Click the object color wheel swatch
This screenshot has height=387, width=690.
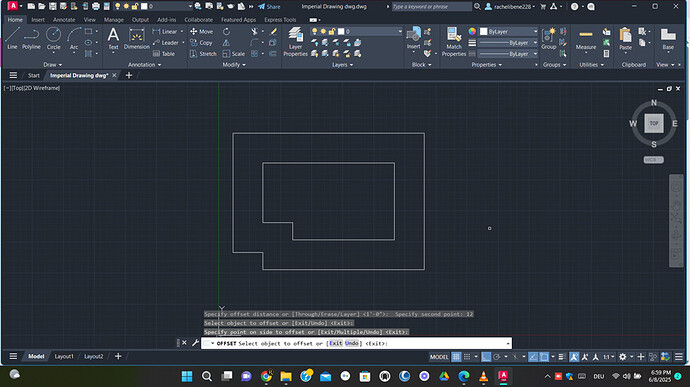coord(472,32)
